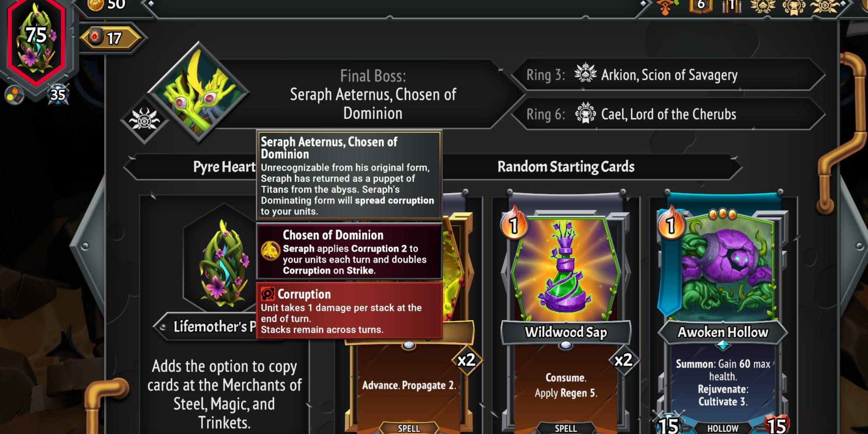Select the Ring 6 boss entry

click(x=669, y=114)
